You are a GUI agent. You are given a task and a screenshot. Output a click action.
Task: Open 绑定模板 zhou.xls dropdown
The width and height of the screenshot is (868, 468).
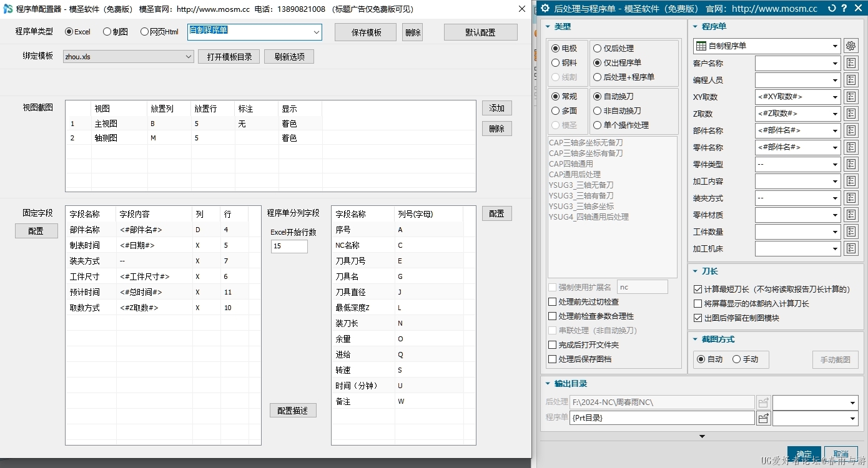coord(129,57)
